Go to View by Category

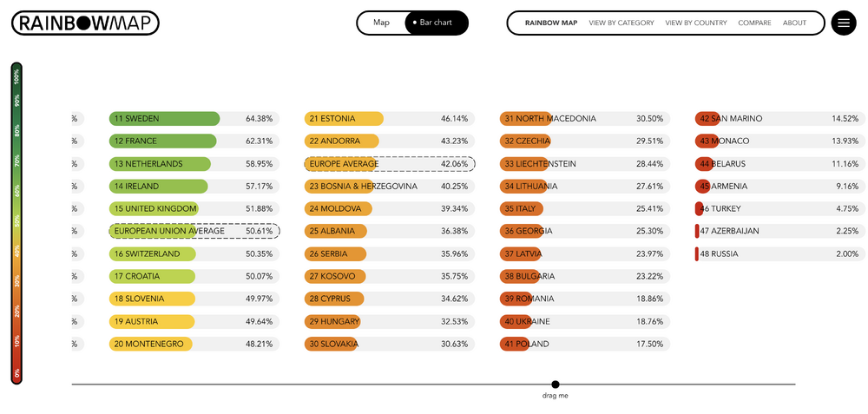tap(621, 23)
